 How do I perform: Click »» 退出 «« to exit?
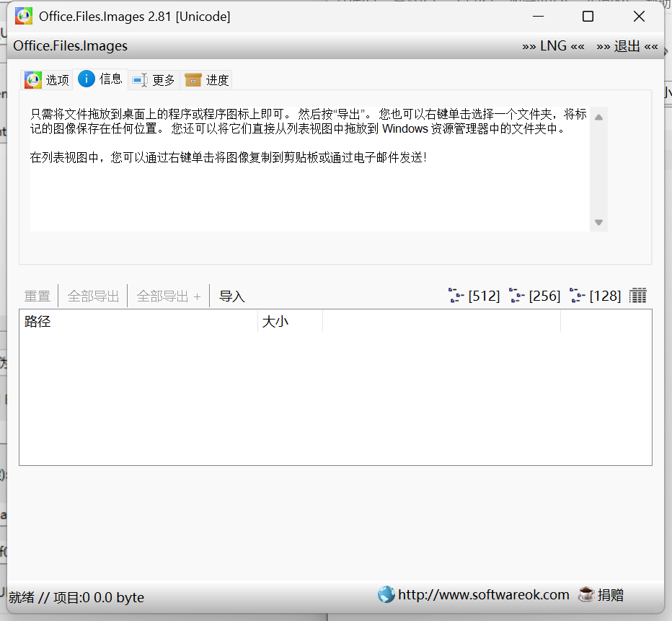pyautogui.click(x=625, y=45)
